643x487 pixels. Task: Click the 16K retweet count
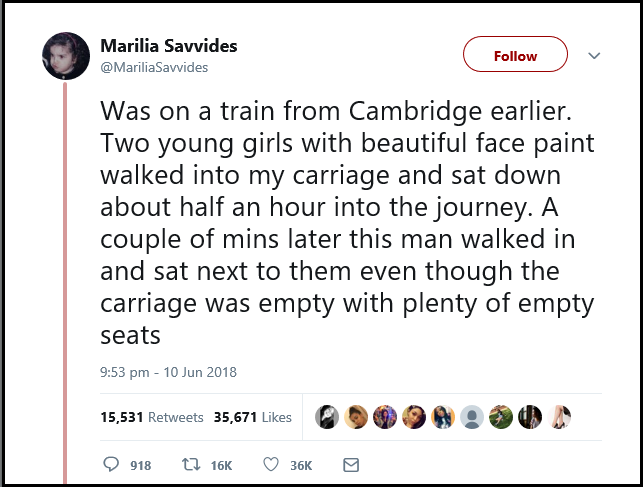click(x=221, y=466)
